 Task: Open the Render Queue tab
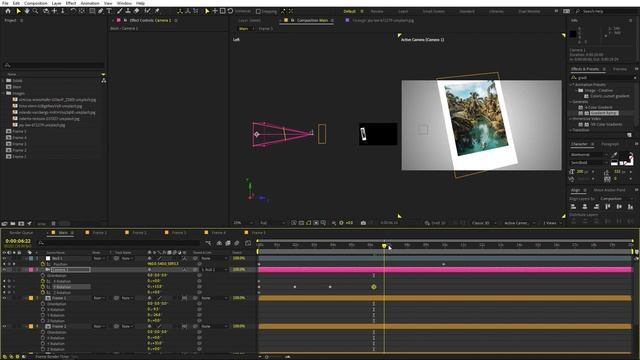click(x=21, y=233)
